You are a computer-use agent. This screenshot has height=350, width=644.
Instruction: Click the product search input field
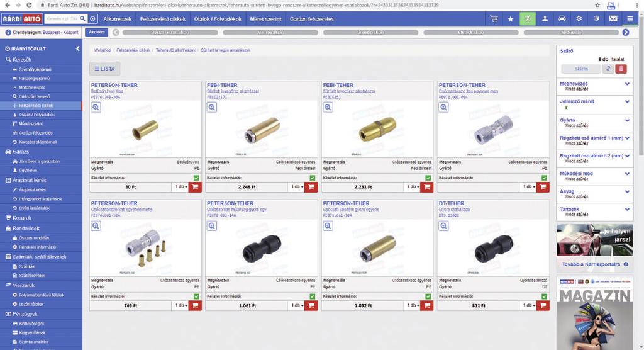(62, 19)
